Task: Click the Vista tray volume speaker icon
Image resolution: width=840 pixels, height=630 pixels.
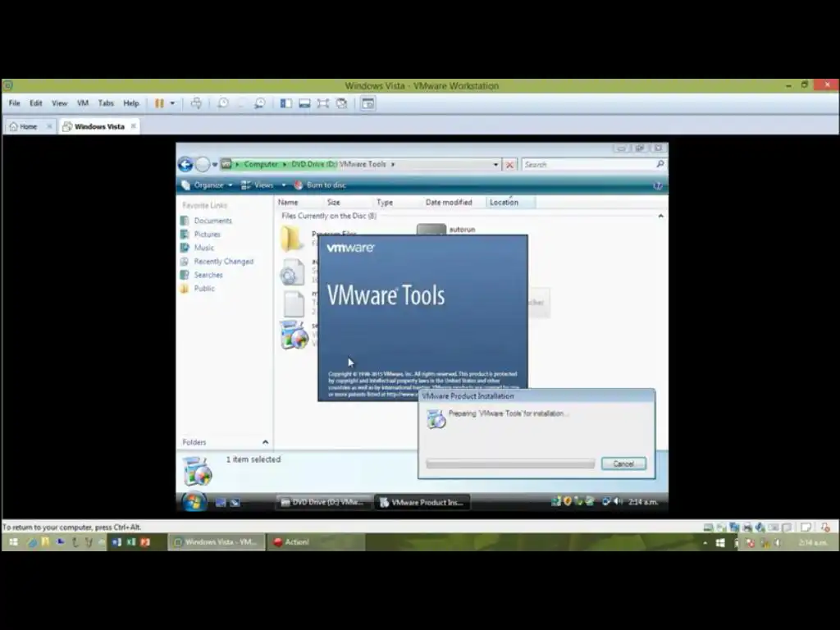Action: pyautogui.click(x=619, y=501)
